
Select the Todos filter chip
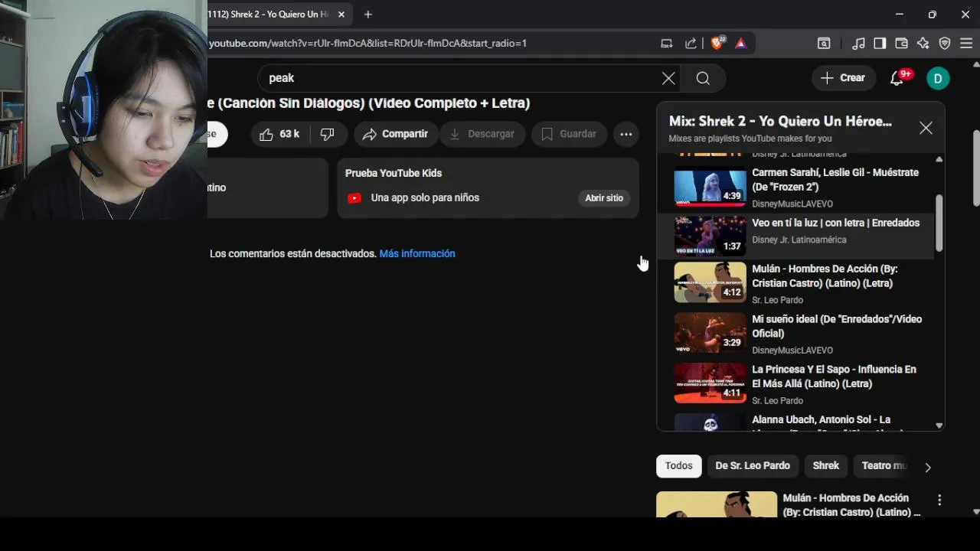(x=679, y=465)
